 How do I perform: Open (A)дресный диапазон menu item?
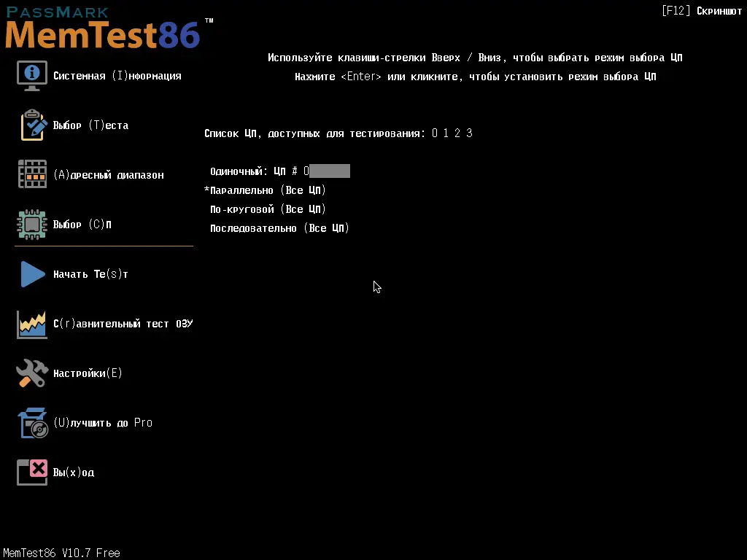click(109, 175)
